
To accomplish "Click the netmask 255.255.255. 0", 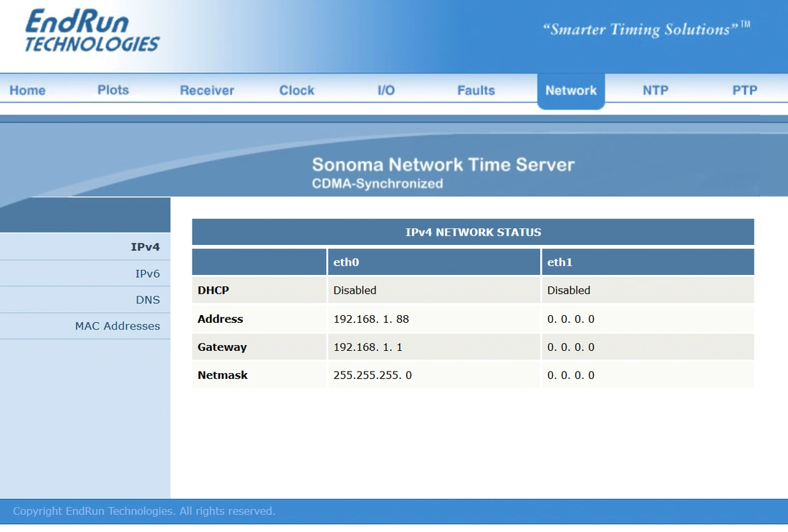I will click(x=373, y=375).
